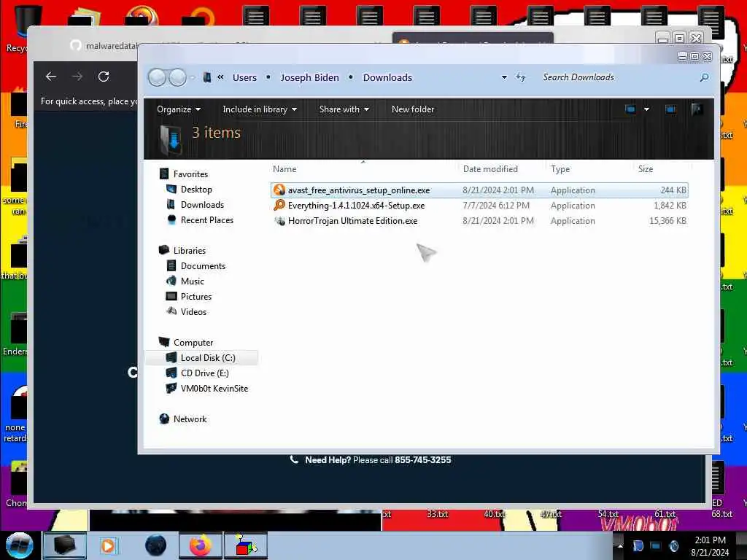The height and width of the screenshot is (560, 747).
Task: Click the New folder button
Action: [x=413, y=109]
